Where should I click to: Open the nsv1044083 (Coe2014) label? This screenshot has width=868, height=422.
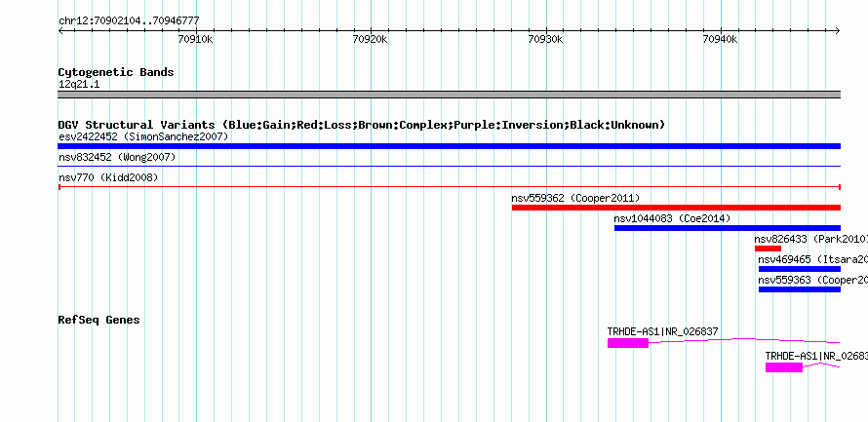pyautogui.click(x=672, y=219)
